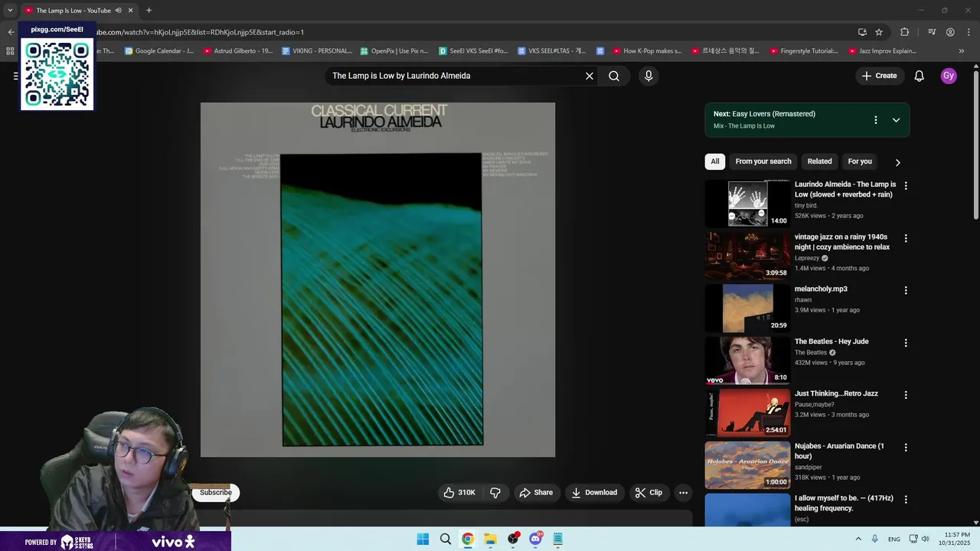The image size is (980, 551).
Task: Close The Lamp Is Low YouTube tab
Action: tap(130, 11)
